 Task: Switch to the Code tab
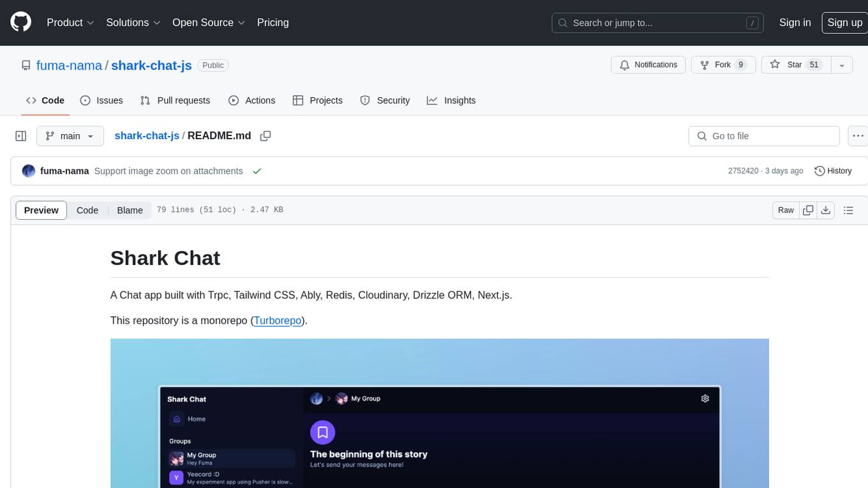point(45,100)
